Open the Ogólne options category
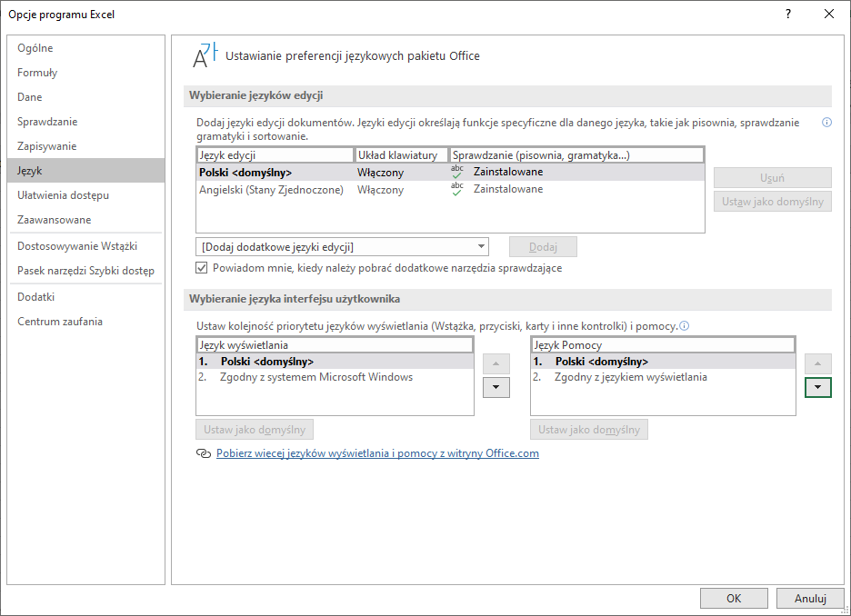 point(85,48)
